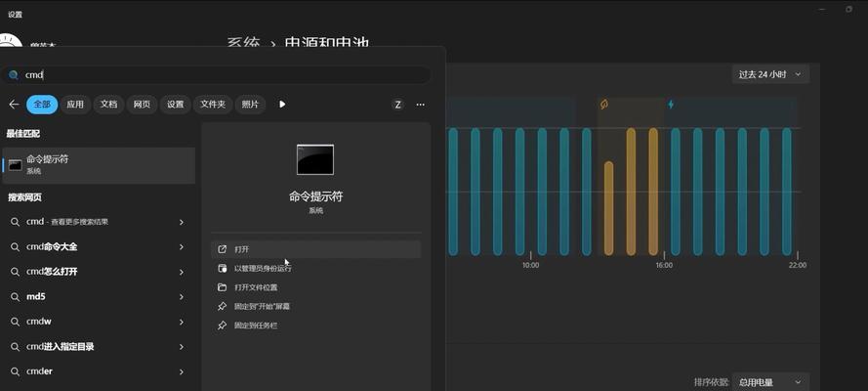Click the search icon beside md5
Image resolution: width=868 pixels, height=391 pixels.
click(16, 297)
